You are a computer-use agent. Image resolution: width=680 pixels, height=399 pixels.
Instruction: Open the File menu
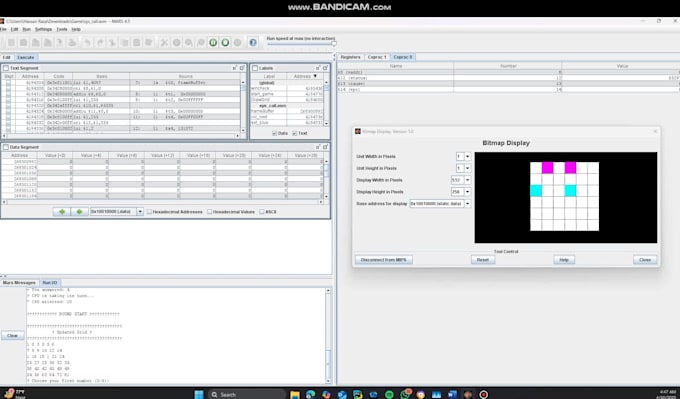(x=3, y=29)
